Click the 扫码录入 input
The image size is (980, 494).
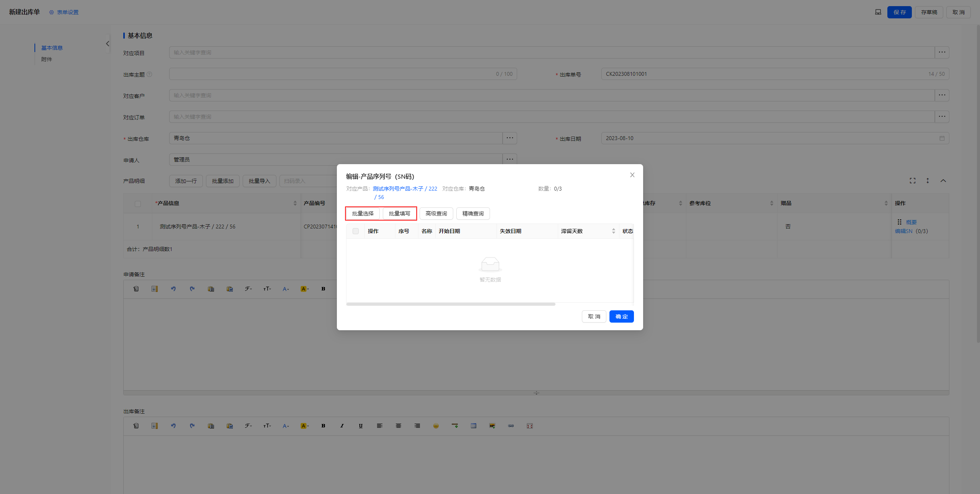(308, 181)
